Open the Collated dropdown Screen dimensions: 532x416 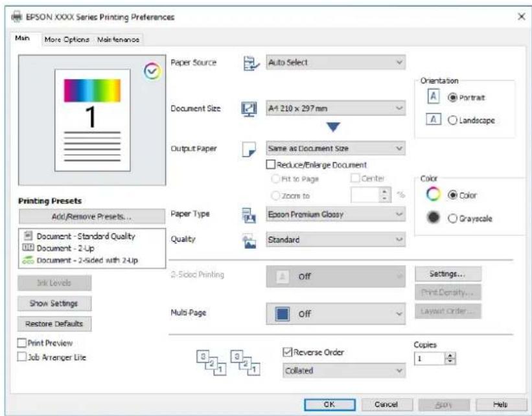344,371
